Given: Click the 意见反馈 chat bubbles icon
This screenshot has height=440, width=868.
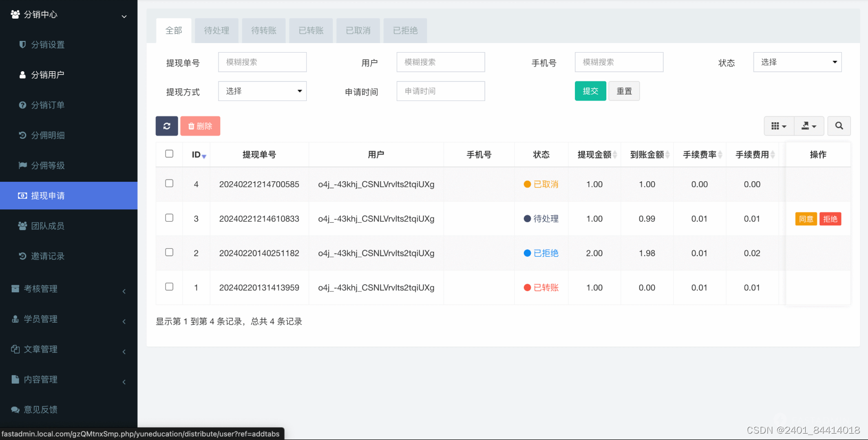Looking at the screenshot, I should pyautogui.click(x=15, y=410).
